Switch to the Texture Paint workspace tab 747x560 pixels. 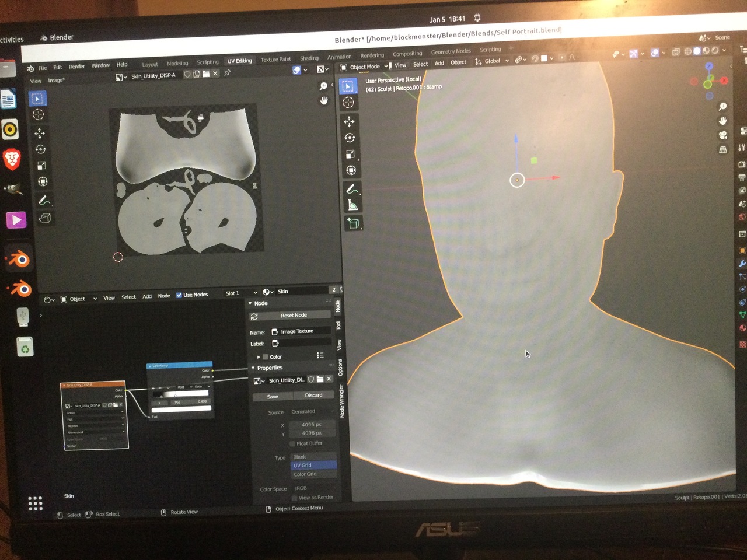[275, 60]
